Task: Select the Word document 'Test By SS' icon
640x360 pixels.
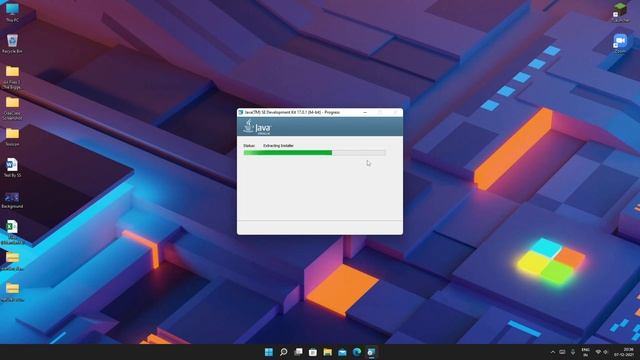Action: point(12,167)
